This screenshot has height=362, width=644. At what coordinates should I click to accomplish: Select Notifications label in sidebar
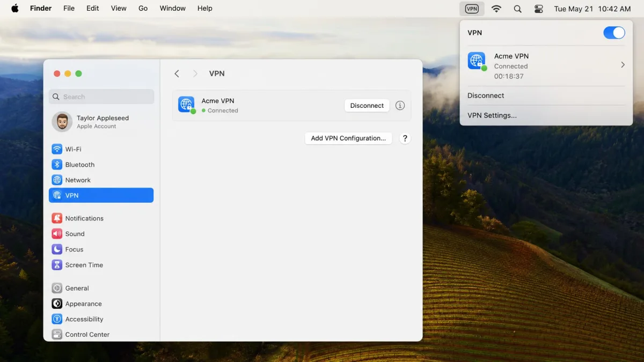pos(84,218)
